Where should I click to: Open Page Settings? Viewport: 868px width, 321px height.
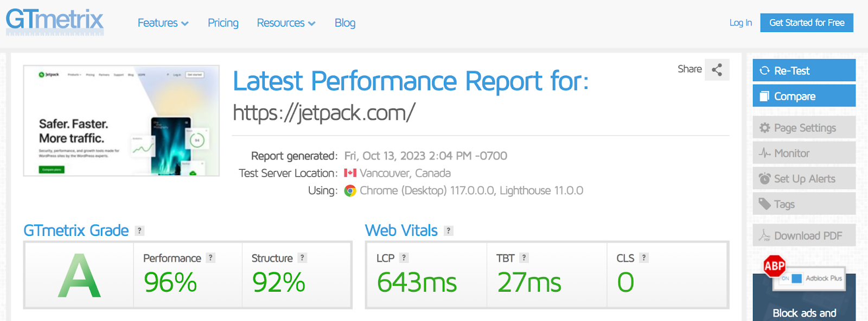[x=804, y=127]
